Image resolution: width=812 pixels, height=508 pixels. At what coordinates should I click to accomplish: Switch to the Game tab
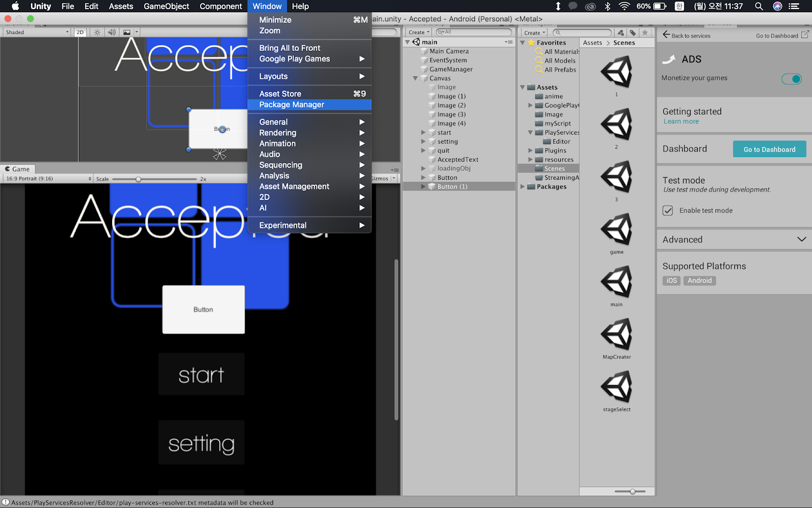[18, 168]
